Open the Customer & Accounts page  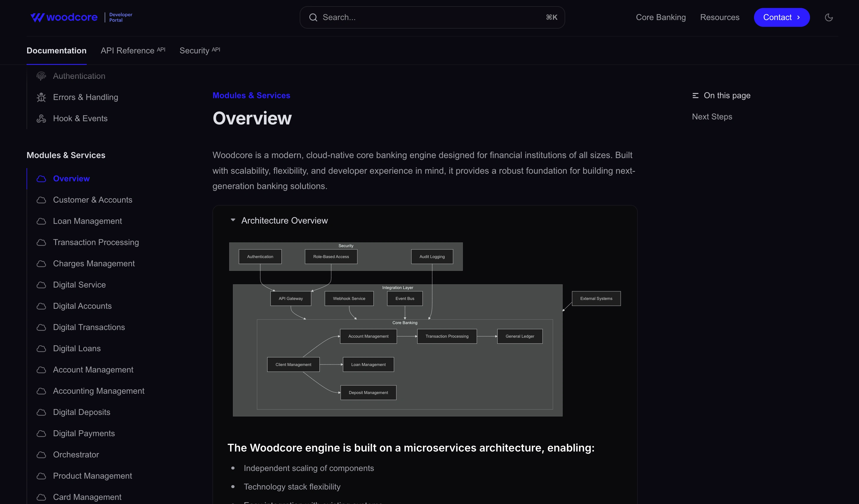(x=92, y=200)
